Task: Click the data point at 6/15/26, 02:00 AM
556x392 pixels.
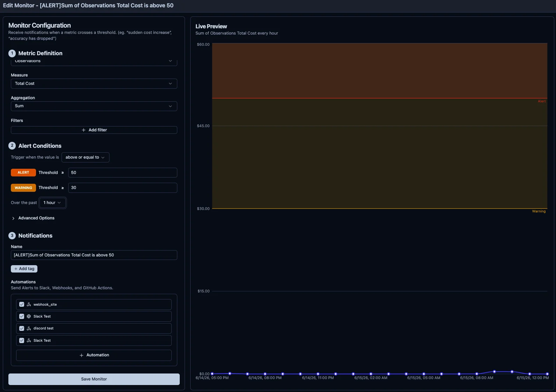Action: [x=371, y=374]
